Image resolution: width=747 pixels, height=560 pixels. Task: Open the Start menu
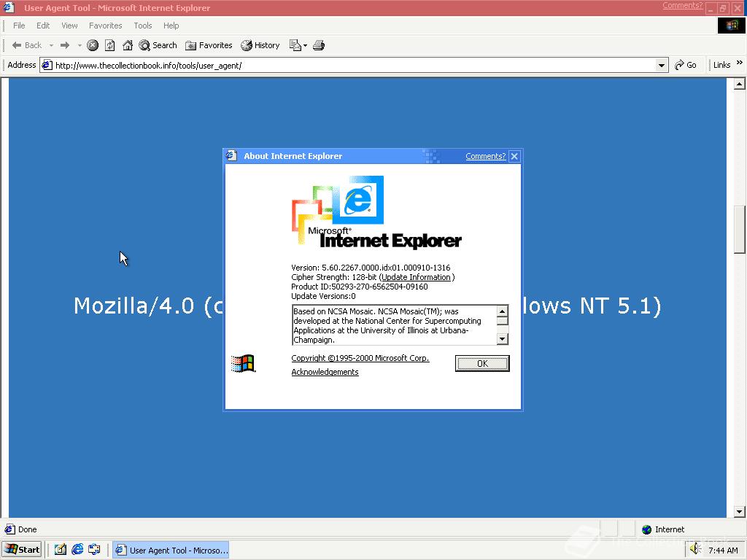(x=22, y=550)
